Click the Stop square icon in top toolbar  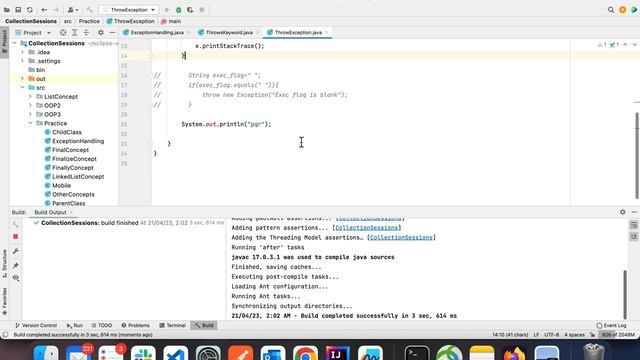[x=202, y=10]
